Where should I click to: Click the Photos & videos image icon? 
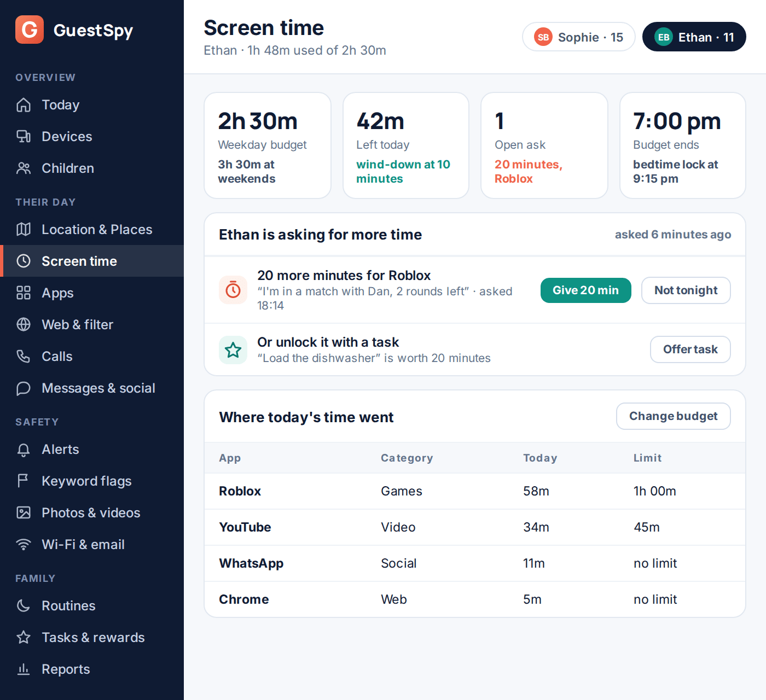click(24, 512)
